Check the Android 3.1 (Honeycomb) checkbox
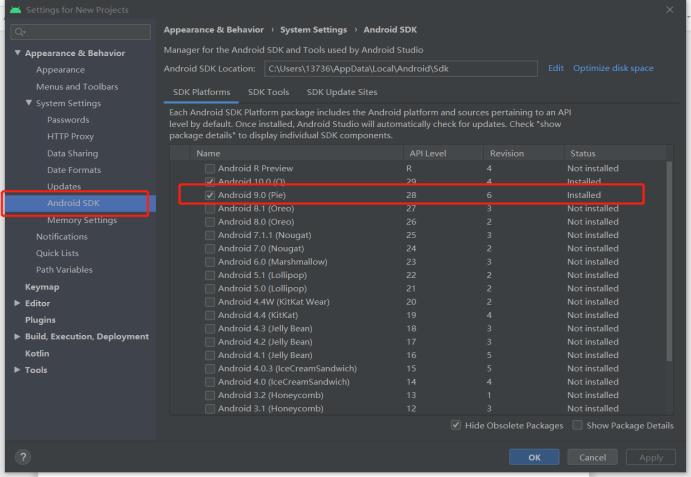The image size is (691, 477). click(210, 409)
